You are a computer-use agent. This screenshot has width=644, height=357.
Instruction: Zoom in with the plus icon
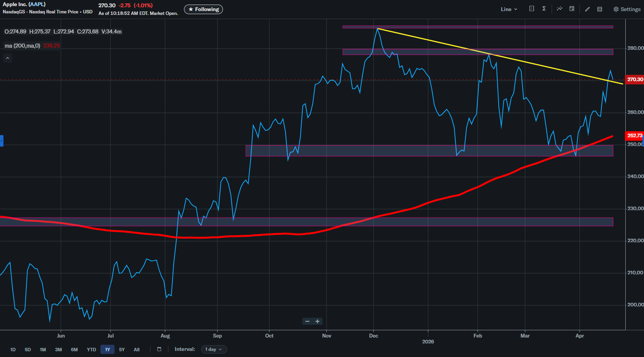click(317, 321)
